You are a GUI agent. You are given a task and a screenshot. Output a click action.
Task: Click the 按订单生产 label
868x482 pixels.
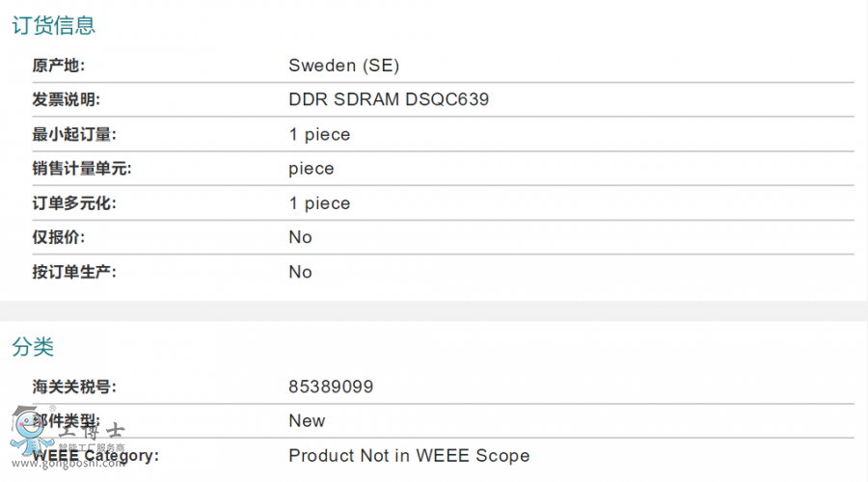point(74,272)
